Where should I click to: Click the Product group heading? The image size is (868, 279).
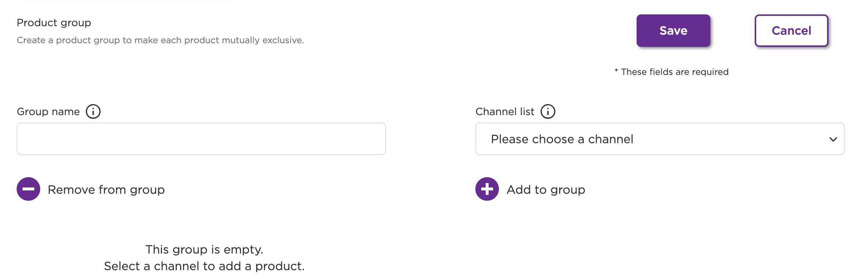coord(54,23)
